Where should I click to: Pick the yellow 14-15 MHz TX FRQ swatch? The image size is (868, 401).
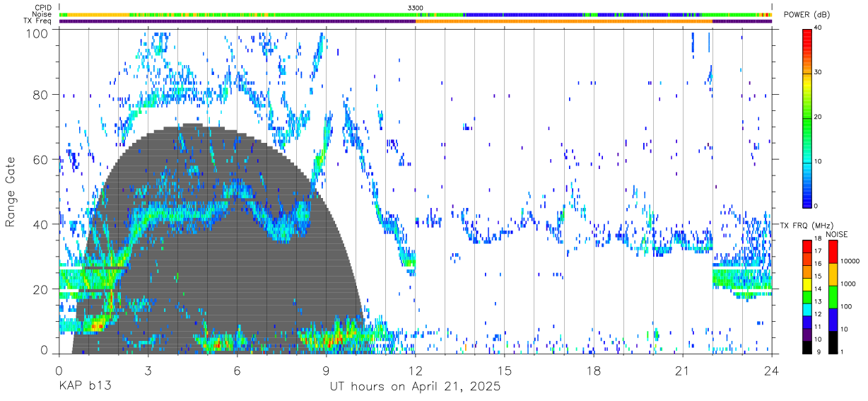[x=807, y=284]
